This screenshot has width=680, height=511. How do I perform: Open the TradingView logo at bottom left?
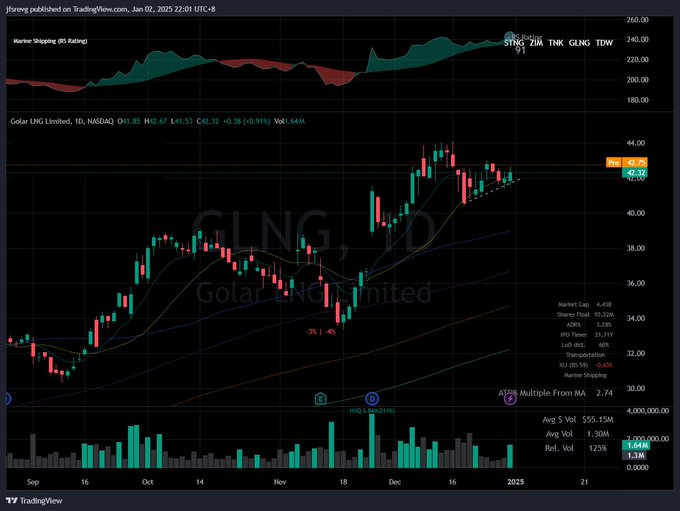tap(34, 501)
